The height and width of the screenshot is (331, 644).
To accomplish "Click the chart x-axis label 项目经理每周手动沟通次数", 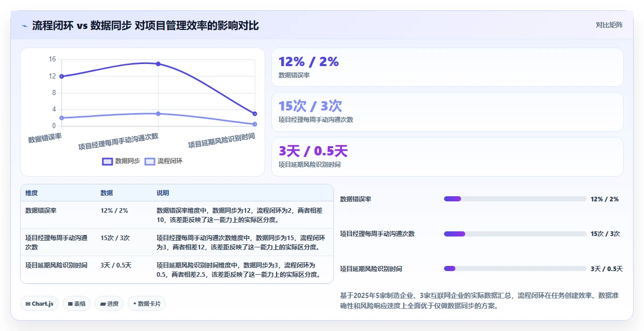I will [118, 141].
